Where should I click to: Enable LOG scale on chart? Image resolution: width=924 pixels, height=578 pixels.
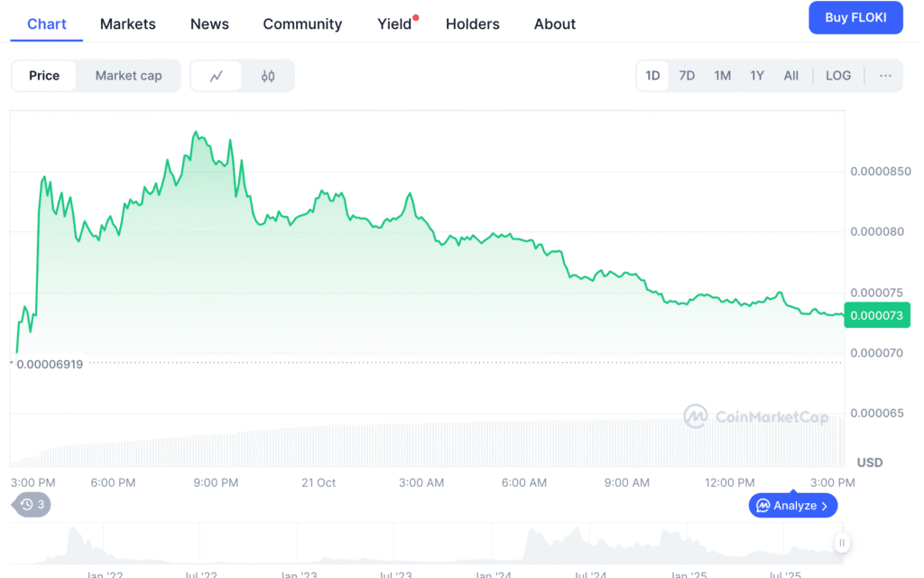pos(837,76)
